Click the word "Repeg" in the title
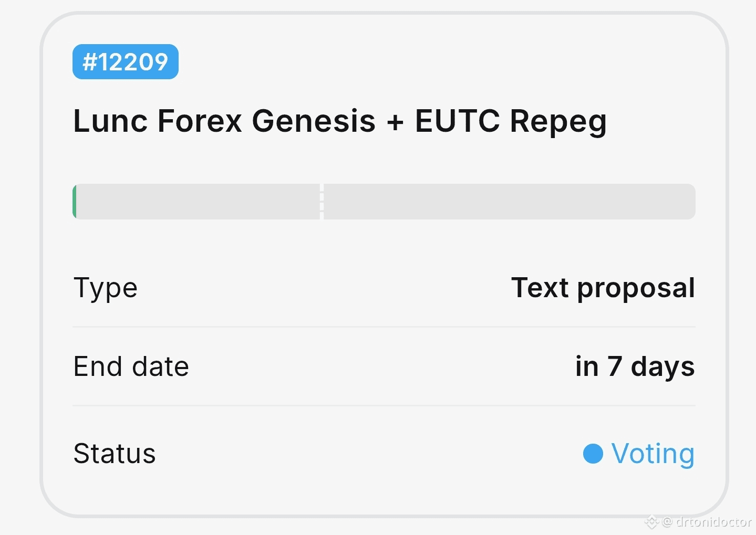Screen dimensions: 756x535 point(558,122)
